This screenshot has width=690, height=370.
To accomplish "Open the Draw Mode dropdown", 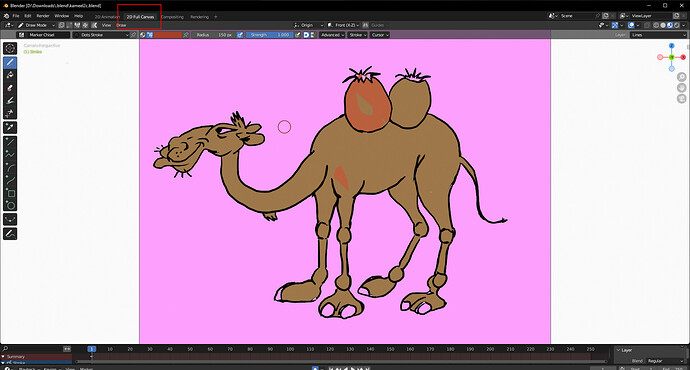I will pyautogui.click(x=36, y=25).
